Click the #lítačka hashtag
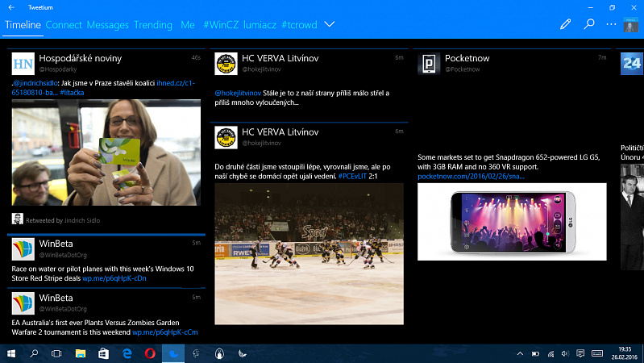The width and height of the screenshot is (644, 363). (x=72, y=93)
